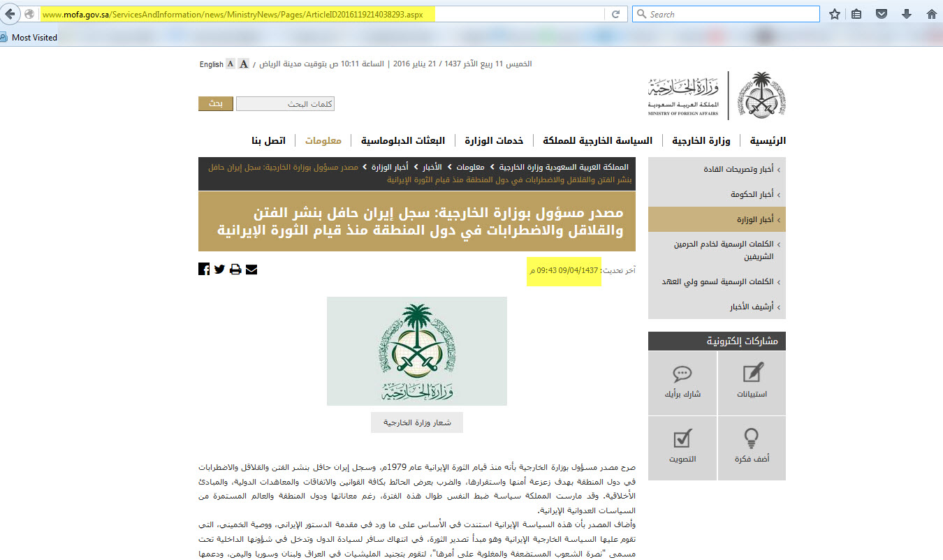This screenshot has width=943, height=560.
Task: Open the معلومات navigation menu
Action: pyautogui.click(x=323, y=140)
